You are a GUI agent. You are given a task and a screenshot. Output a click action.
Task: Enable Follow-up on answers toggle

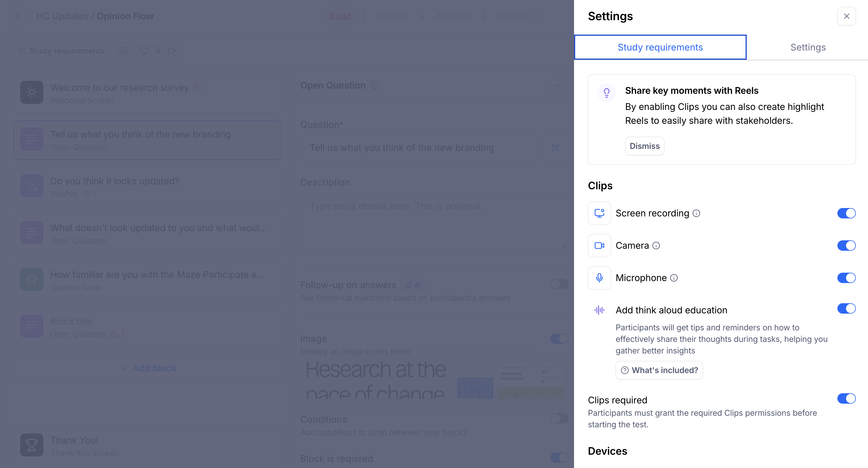click(559, 284)
